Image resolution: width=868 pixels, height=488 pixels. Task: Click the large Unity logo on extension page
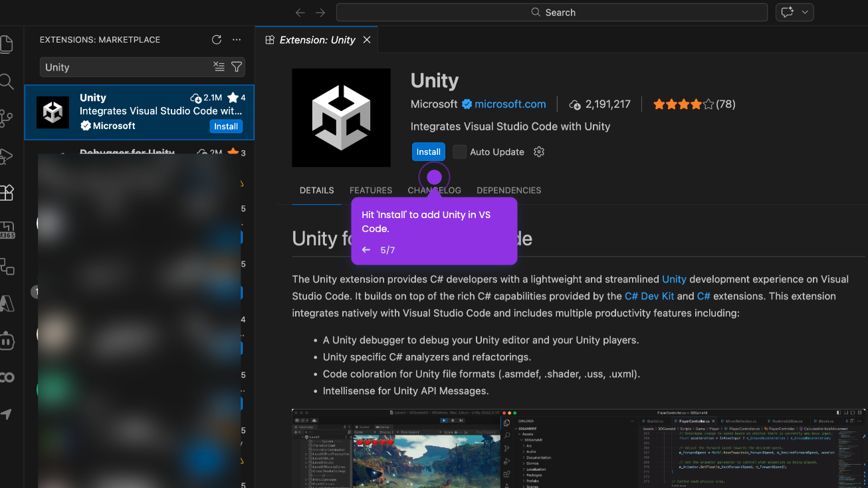click(x=341, y=118)
